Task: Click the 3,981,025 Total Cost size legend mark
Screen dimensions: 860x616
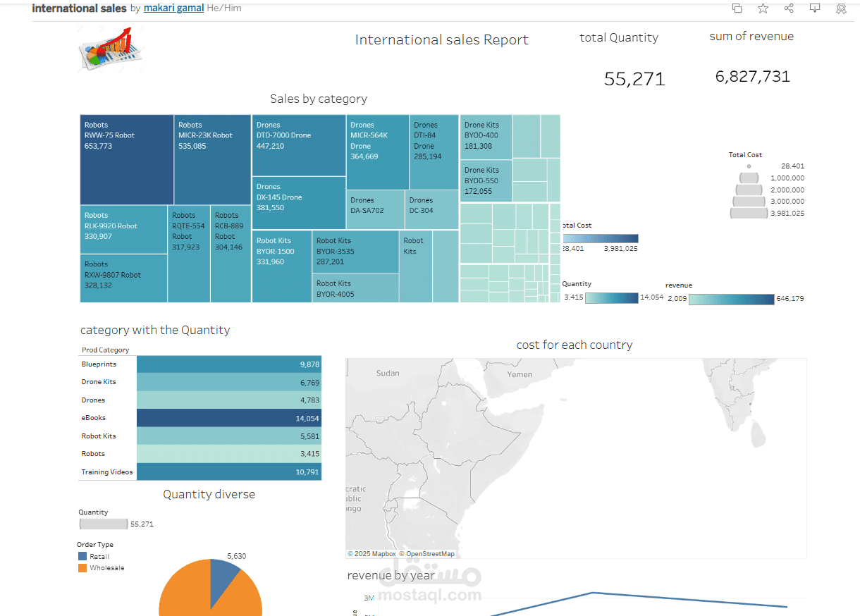Action: (749, 213)
